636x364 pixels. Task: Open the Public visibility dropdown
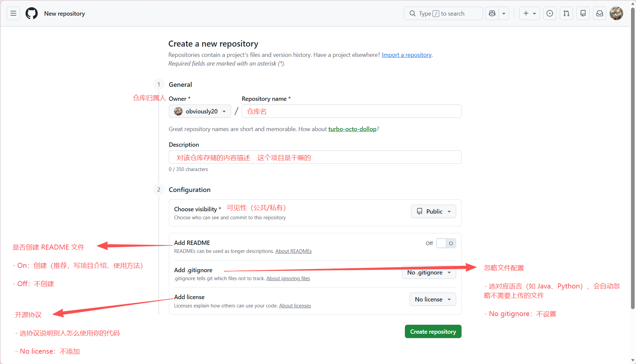coord(433,211)
